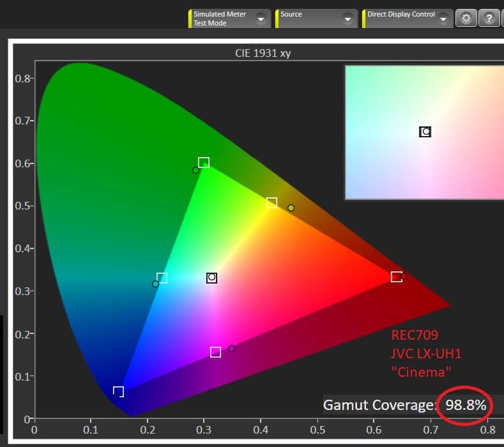Click the Gamut Coverage label
504x447 pixels.
(x=379, y=405)
